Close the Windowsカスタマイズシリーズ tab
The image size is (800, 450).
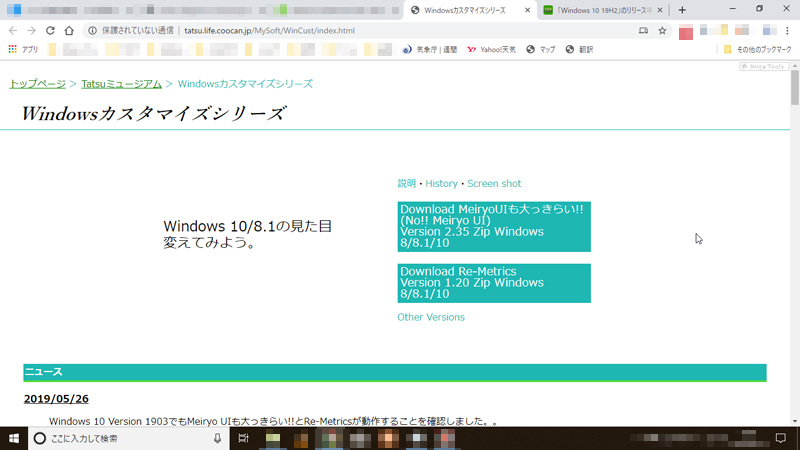tap(528, 10)
